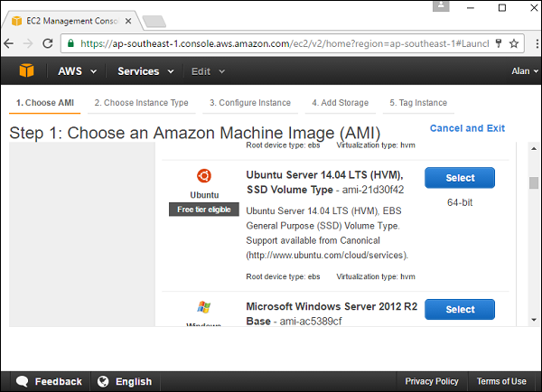Click the Microsoft Windows logo icon
Screen dimensions: 542x392
(204, 309)
